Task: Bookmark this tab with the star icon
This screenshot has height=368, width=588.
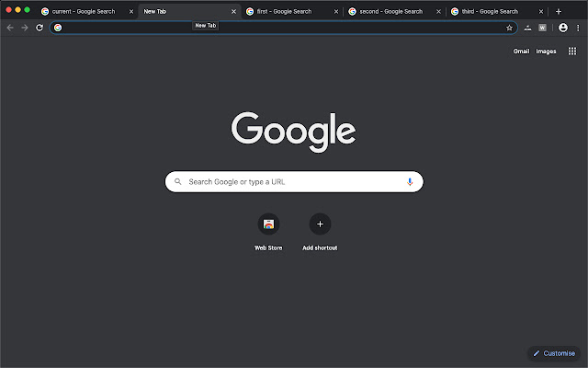Action: [509, 28]
